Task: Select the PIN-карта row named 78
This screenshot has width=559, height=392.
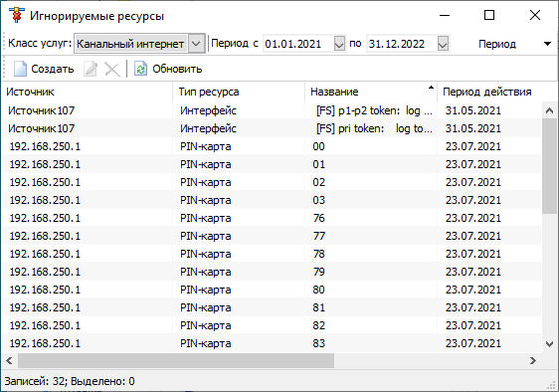Action: tap(272, 254)
